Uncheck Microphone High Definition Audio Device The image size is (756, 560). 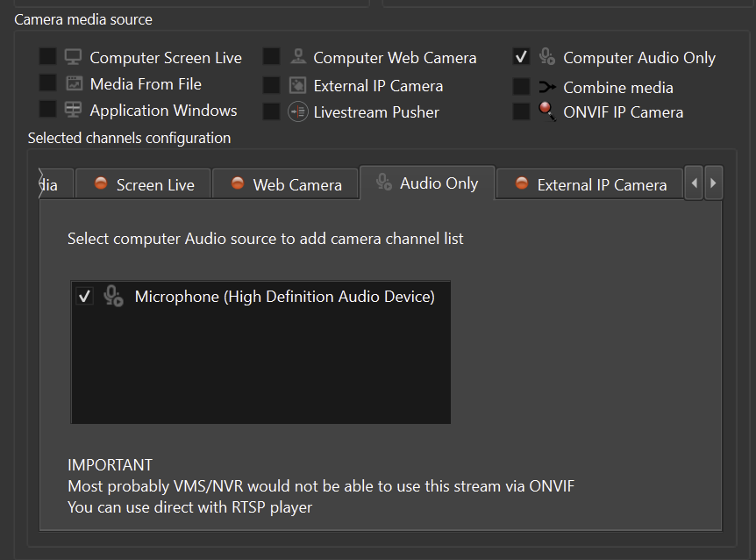[x=84, y=297]
